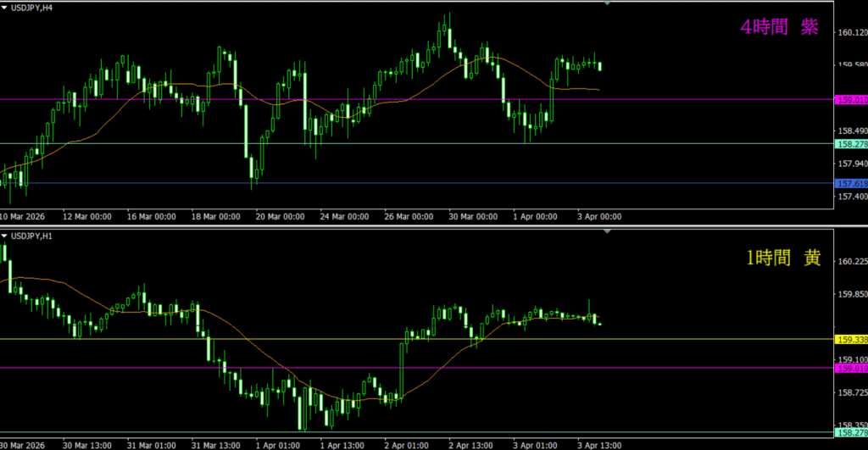
Task: Select the magenta 4時間 紫 text label
Action: click(779, 27)
